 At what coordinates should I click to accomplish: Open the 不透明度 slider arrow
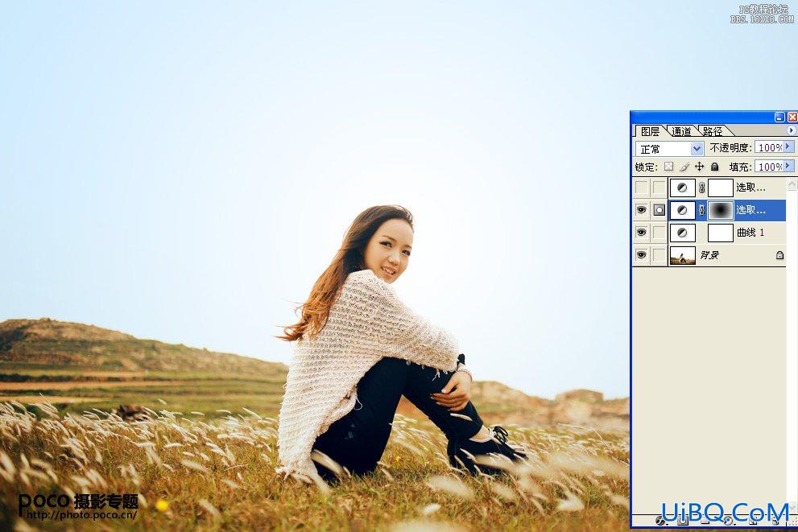[788, 147]
